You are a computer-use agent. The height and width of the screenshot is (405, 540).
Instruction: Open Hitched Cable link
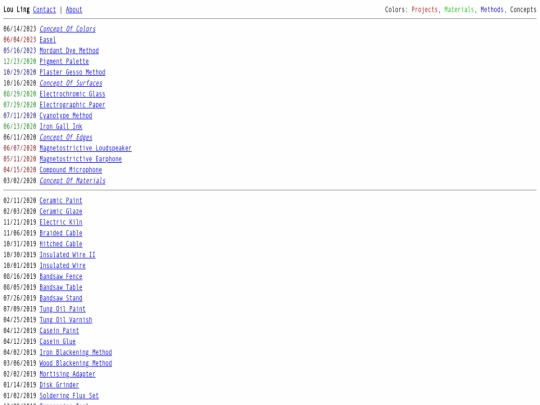(x=61, y=244)
